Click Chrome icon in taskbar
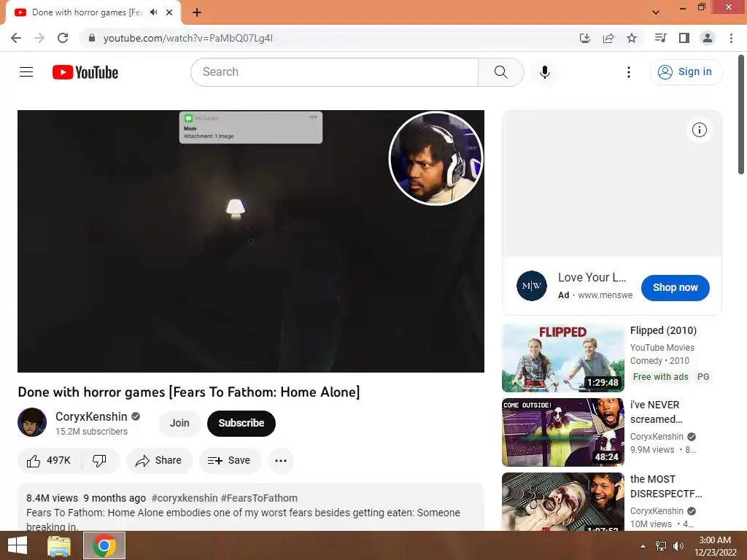Image resolution: width=747 pixels, height=560 pixels. [x=104, y=545]
